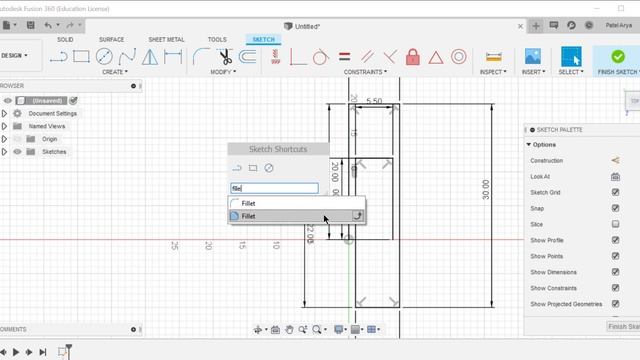The image size is (640, 360).
Task: Select the Fillet tool in Modify toolbar
Action: tap(201, 57)
